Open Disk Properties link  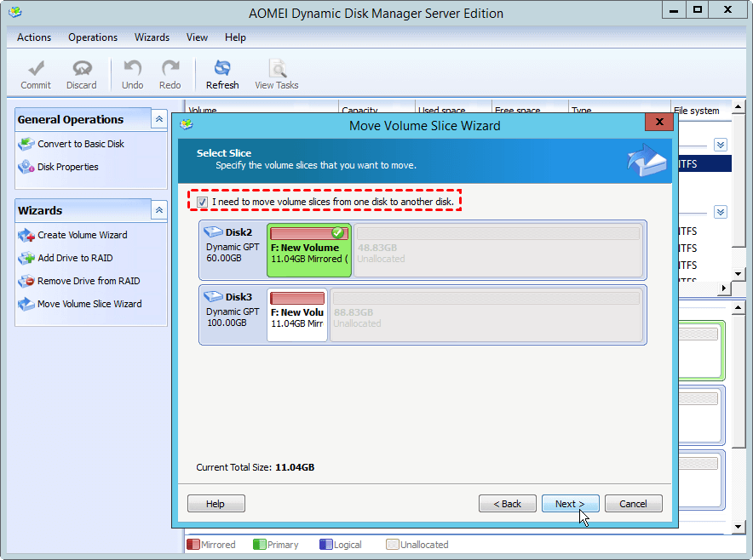click(67, 167)
